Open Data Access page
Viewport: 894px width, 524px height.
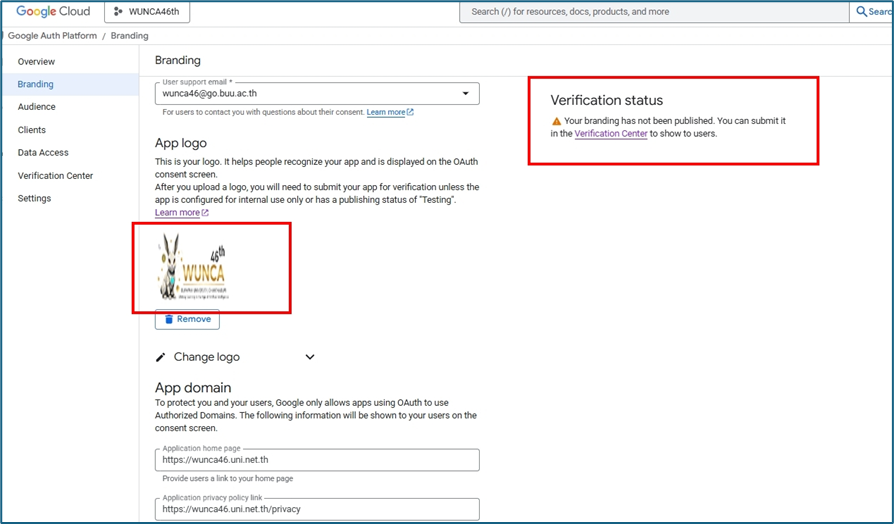(x=43, y=153)
